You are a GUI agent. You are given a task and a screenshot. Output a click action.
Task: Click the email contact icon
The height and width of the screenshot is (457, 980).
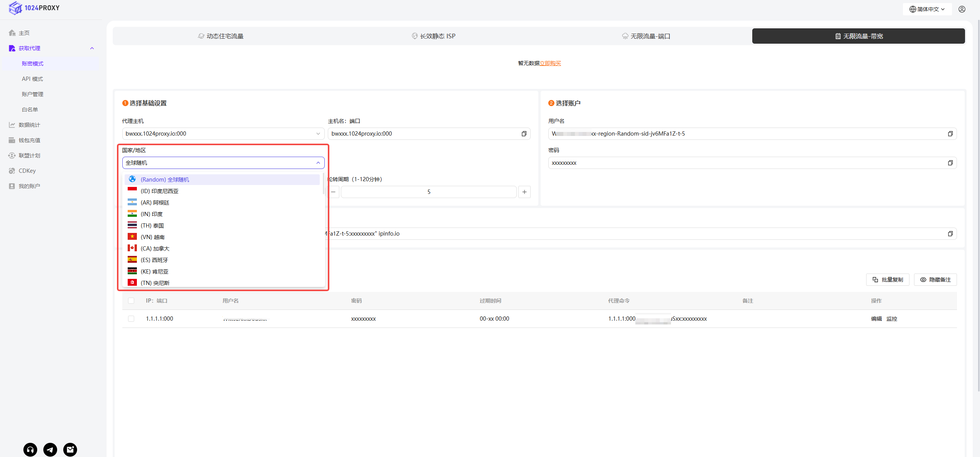pyautogui.click(x=70, y=449)
